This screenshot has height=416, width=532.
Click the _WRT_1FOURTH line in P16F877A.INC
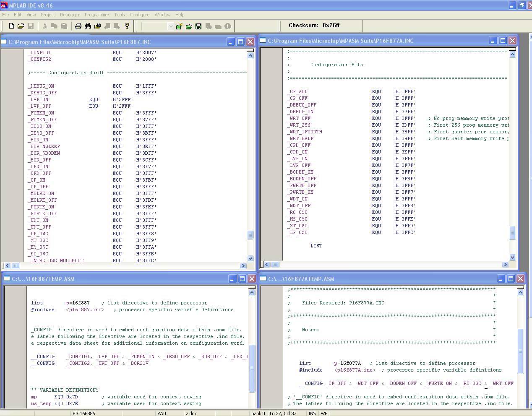pos(398,132)
